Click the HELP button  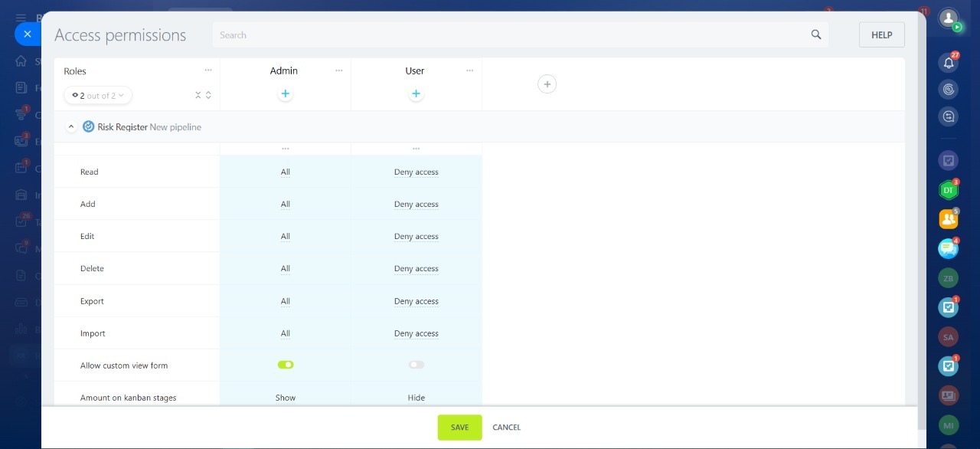tap(882, 34)
